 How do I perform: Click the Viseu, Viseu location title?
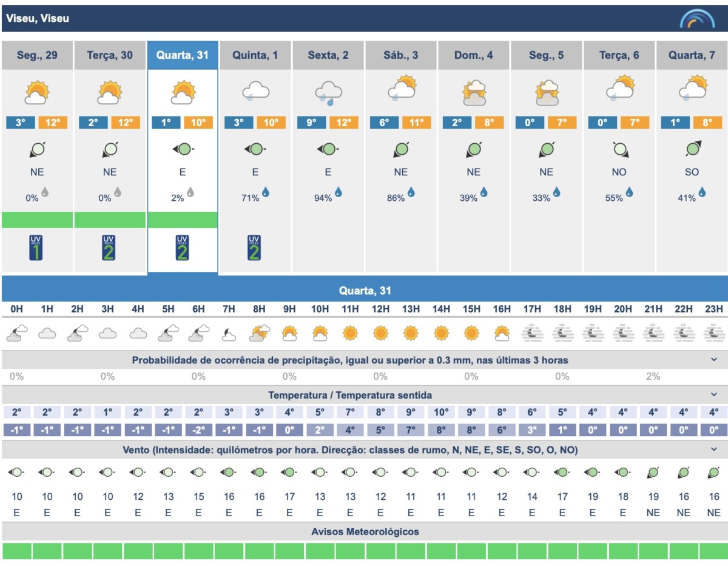38,18
